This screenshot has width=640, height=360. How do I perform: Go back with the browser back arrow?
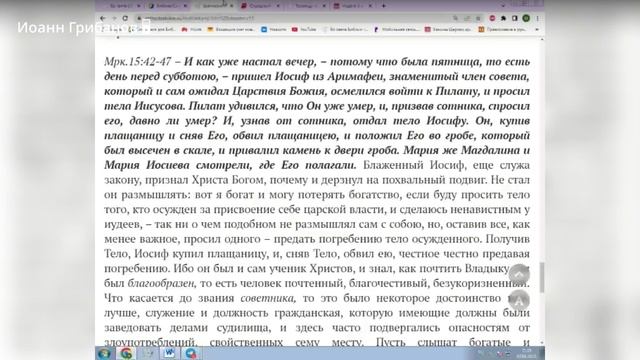pyautogui.click(x=103, y=18)
